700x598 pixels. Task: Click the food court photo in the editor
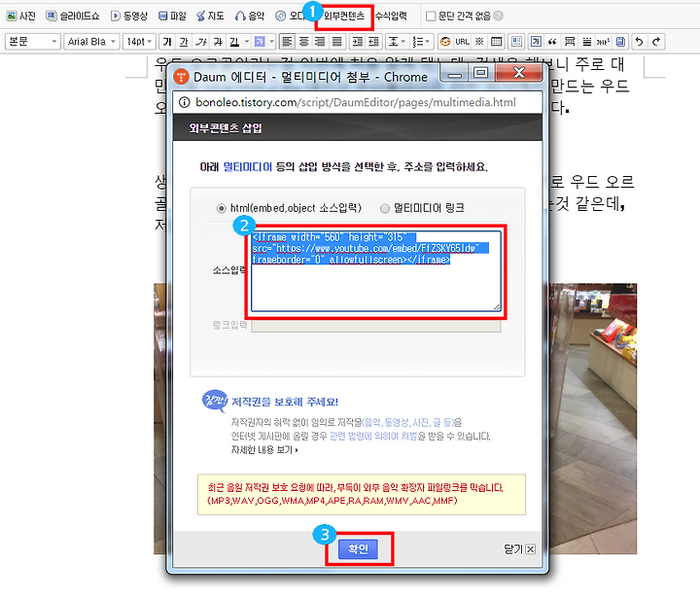click(593, 418)
